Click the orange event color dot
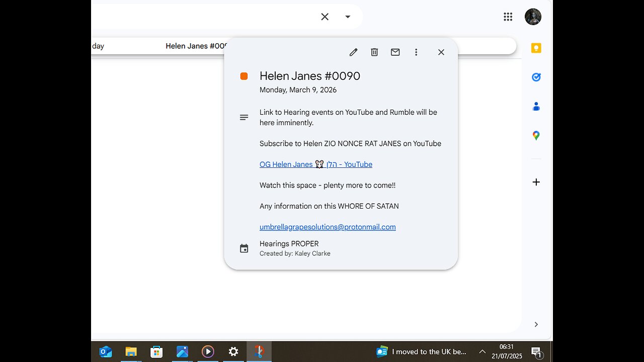This screenshot has height=362, width=644. pyautogui.click(x=244, y=76)
